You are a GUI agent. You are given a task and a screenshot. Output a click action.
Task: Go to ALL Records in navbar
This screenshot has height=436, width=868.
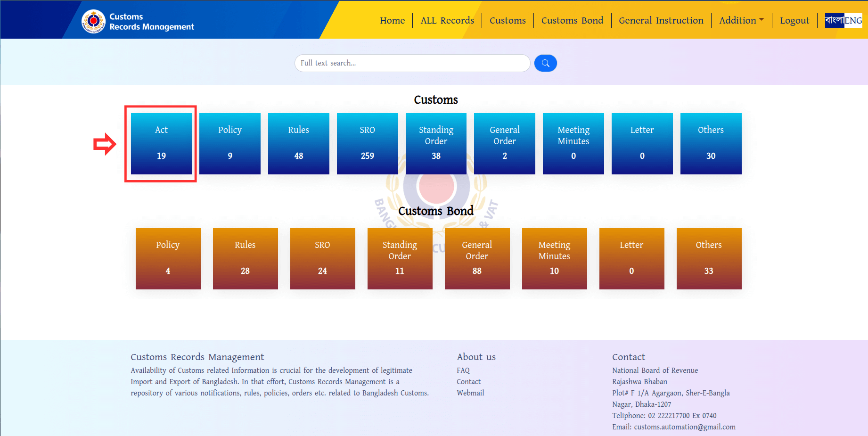pos(447,20)
